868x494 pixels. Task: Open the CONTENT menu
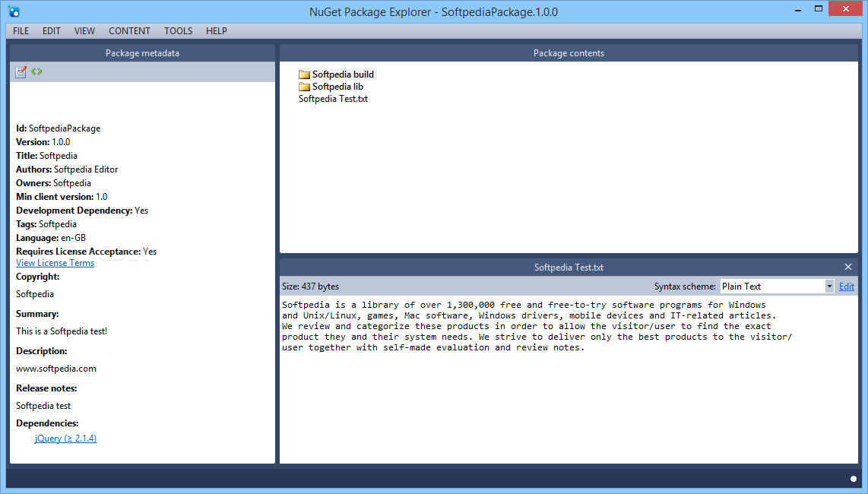tap(129, 31)
